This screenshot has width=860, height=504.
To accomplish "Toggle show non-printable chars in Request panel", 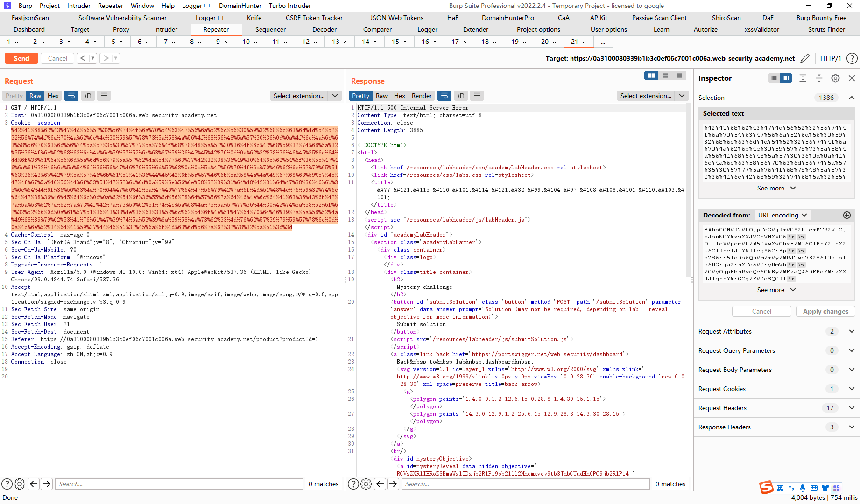I will pos(88,96).
